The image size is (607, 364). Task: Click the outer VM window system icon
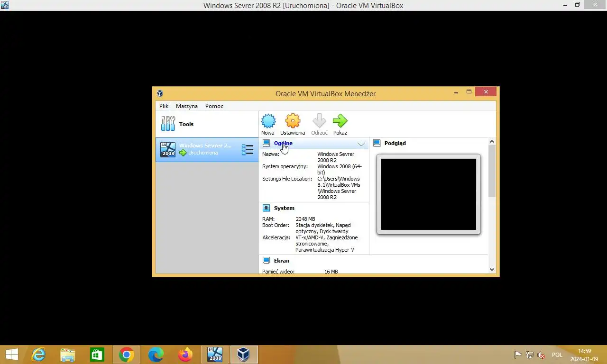coord(4,5)
